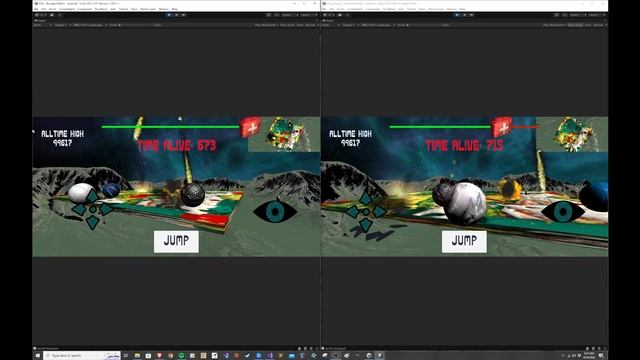This screenshot has height=360, width=640.
Task: Open Spotify from taskbar
Action: [181, 356]
